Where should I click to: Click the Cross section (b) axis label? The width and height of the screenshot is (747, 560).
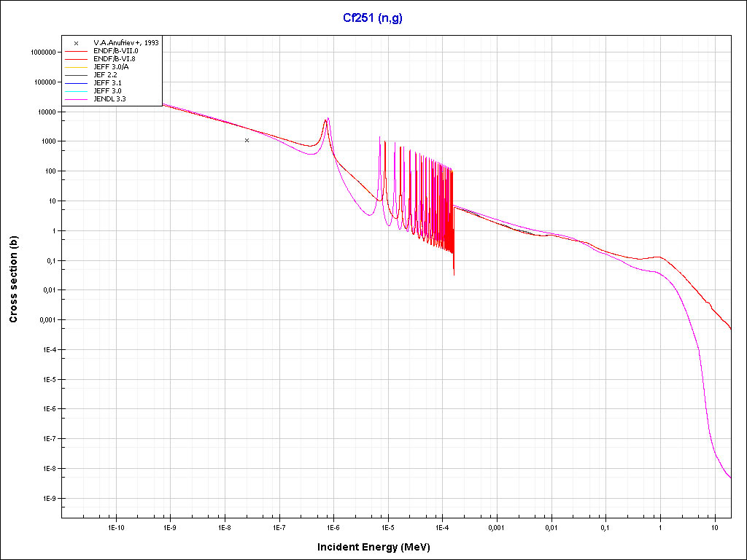13,279
